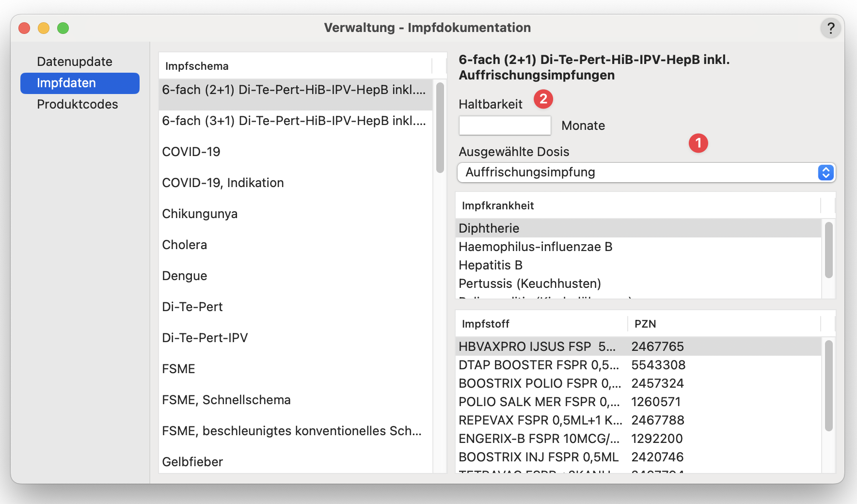This screenshot has height=504, width=857.
Task: Click the blue dropdown arrows beside Auffrischungsimpfung
Action: tap(825, 173)
